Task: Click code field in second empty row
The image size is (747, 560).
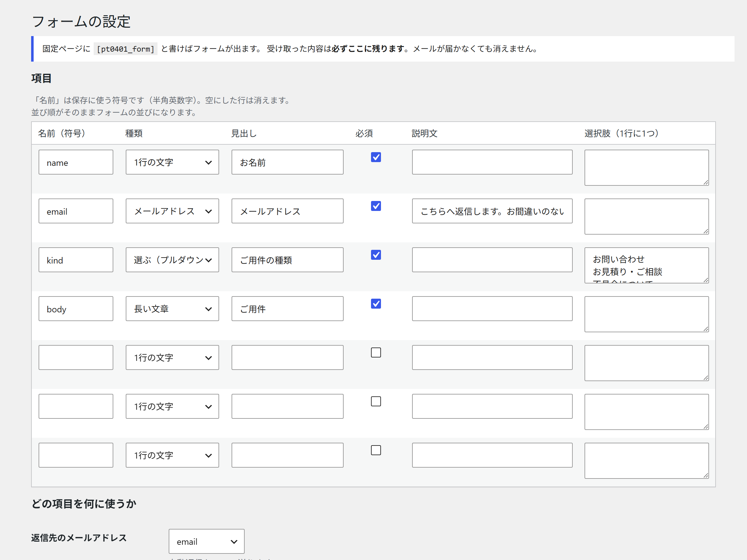Action: pyautogui.click(x=76, y=406)
